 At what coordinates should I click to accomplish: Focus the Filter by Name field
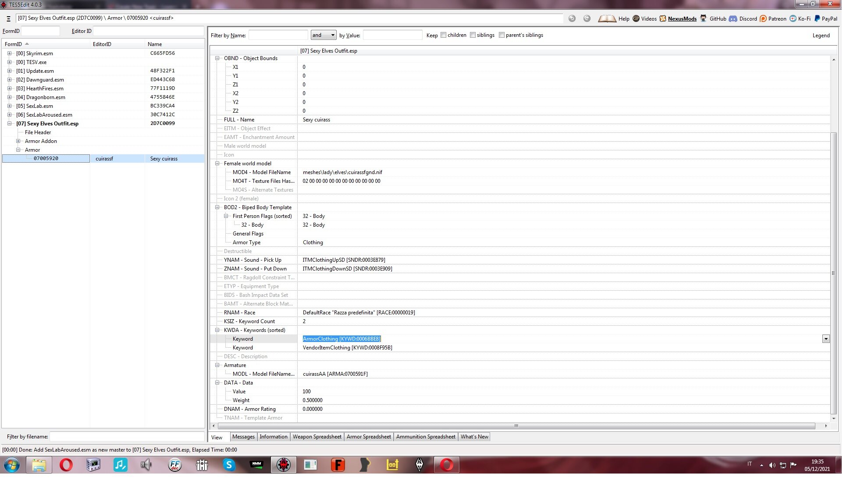click(x=278, y=35)
